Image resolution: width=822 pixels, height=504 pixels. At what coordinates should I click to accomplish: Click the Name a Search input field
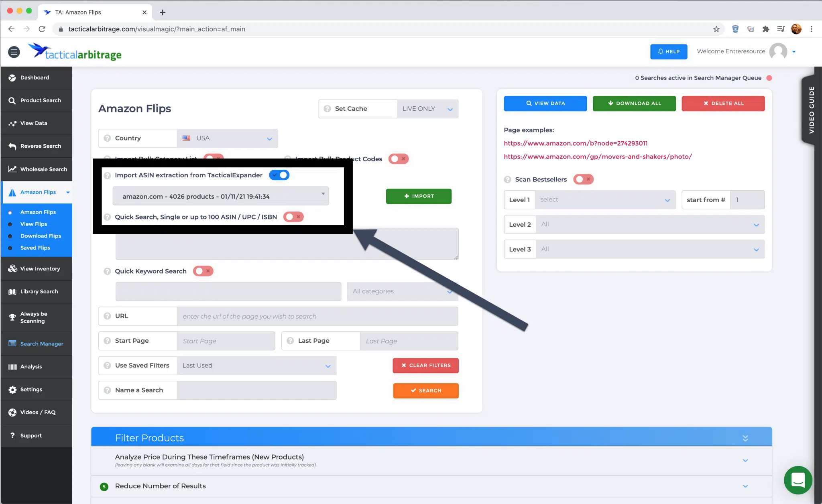[x=258, y=390]
